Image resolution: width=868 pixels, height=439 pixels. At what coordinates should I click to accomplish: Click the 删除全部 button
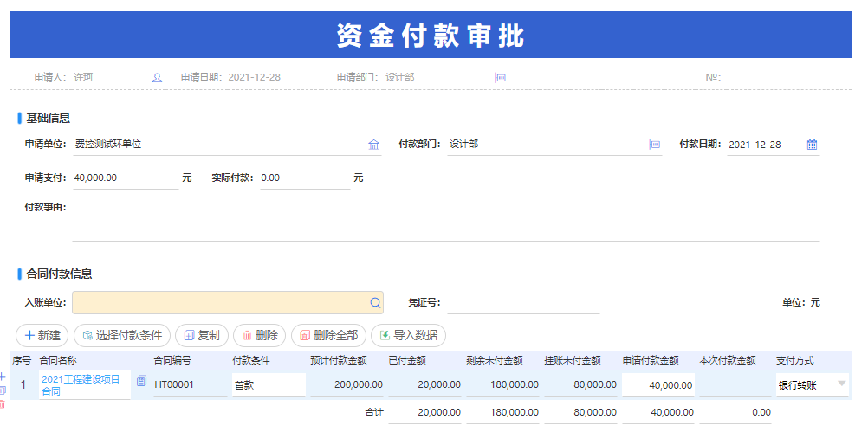coord(329,335)
